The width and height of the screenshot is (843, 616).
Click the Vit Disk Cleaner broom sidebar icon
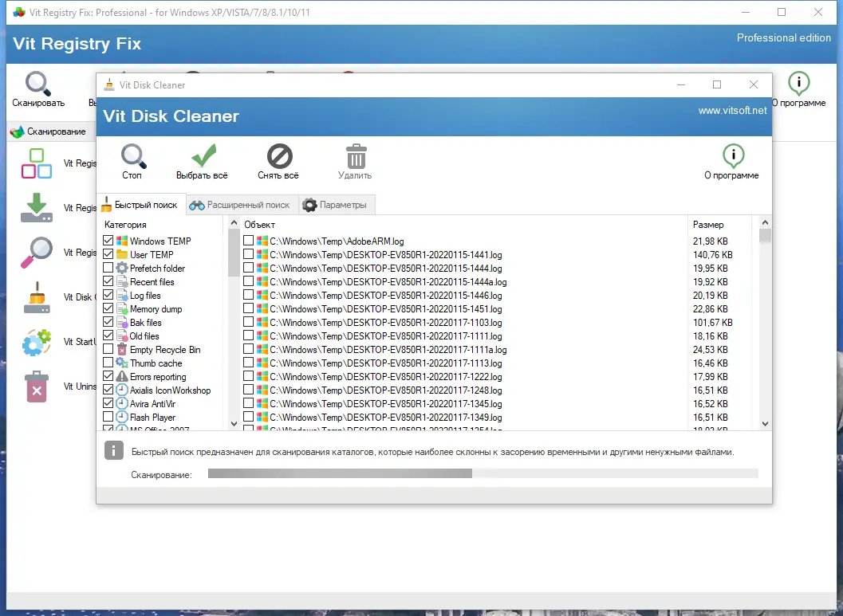37,297
